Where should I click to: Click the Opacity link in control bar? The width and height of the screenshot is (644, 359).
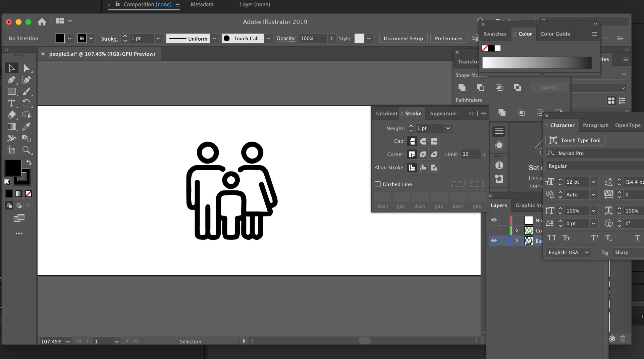pyautogui.click(x=286, y=38)
